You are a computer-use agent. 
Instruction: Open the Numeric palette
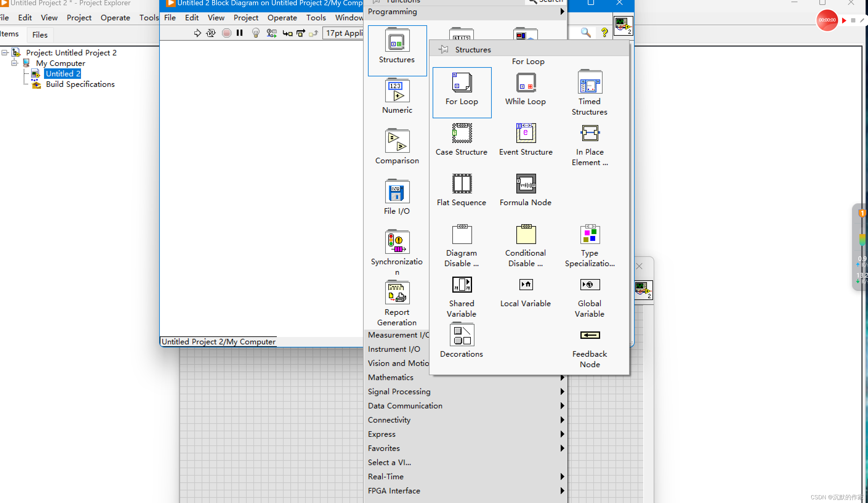point(397,91)
